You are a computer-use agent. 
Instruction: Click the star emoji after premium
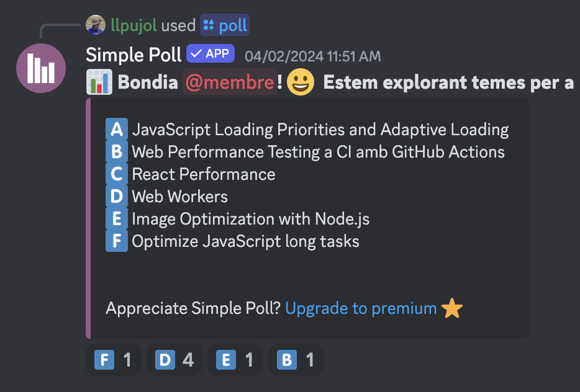point(451,308)
